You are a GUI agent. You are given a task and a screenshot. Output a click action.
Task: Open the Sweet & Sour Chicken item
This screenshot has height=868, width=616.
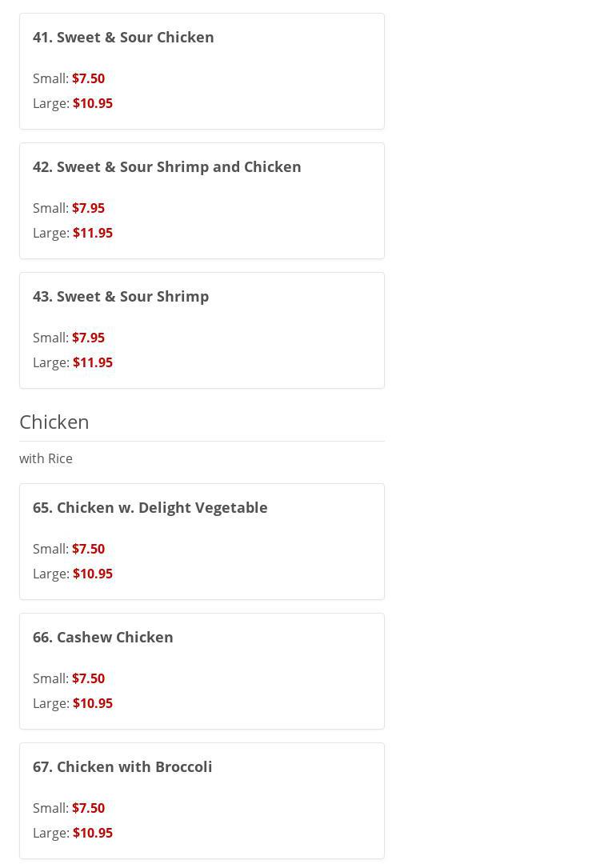coord(123,37)
